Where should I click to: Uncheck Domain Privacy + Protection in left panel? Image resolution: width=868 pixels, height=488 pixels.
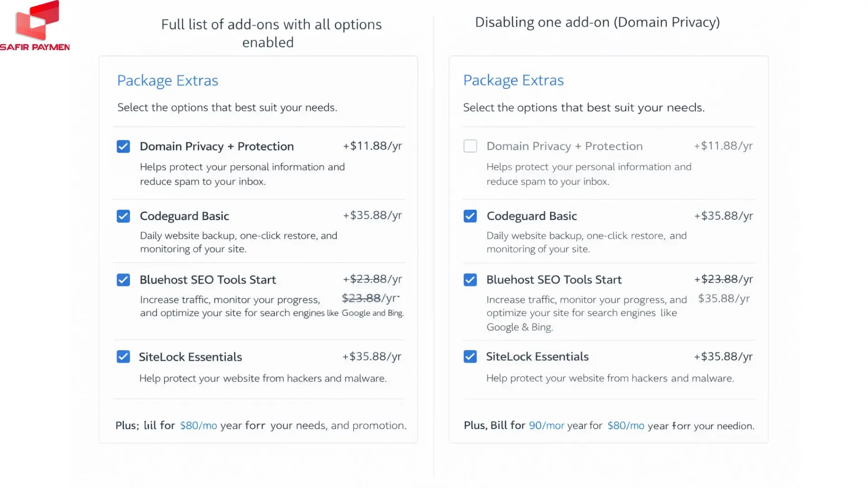(123, 146)
